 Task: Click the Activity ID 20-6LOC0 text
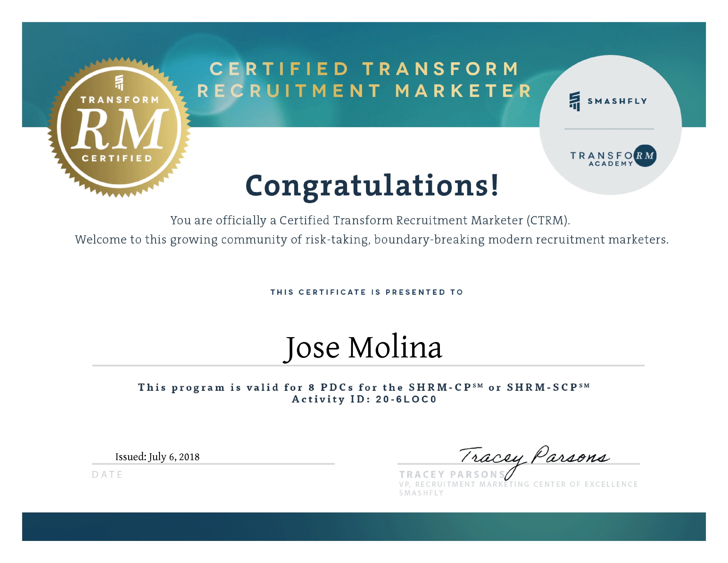pos(364,399)
